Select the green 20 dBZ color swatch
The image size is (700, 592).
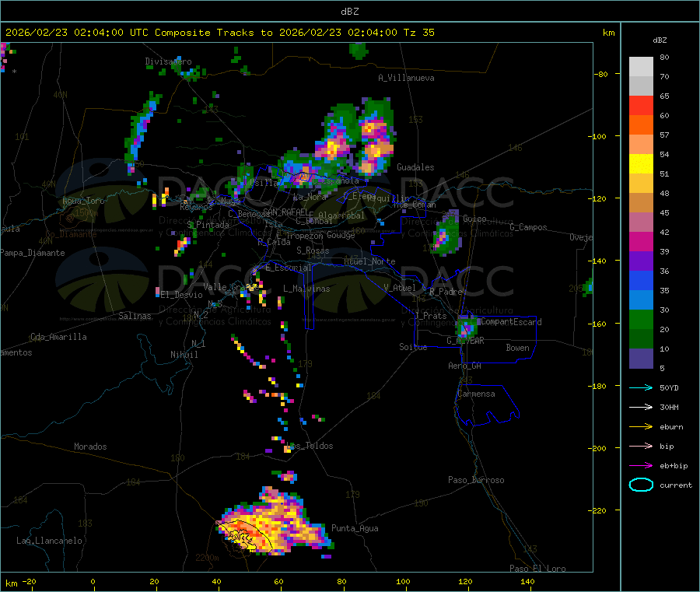coord(641,319)
